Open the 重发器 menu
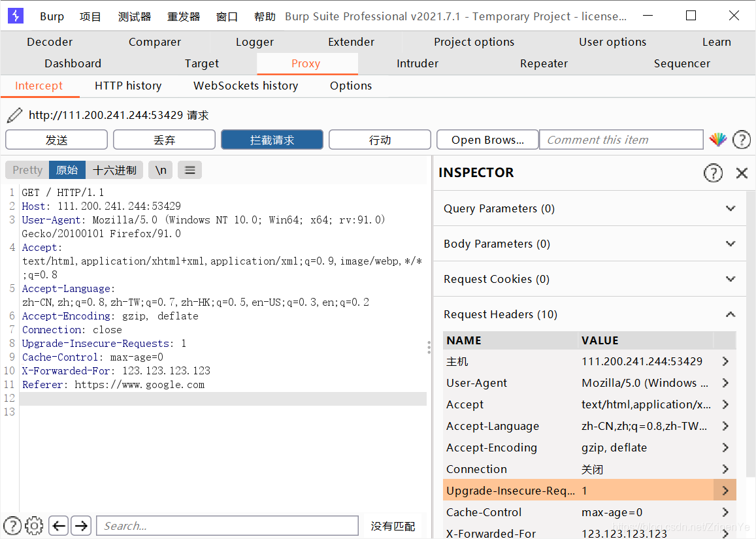Image resolution: width=756 pixels, height=539 pixels. coord(183,16)
